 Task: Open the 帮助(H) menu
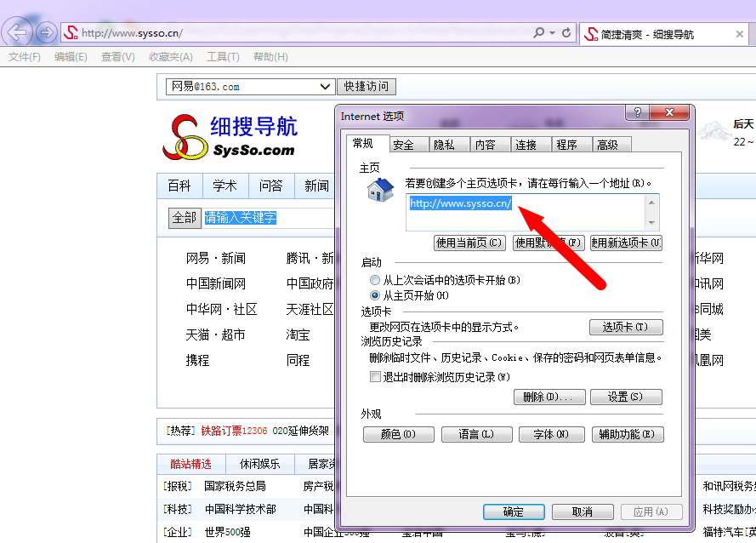pyautogui.click(x=270, y=57)
